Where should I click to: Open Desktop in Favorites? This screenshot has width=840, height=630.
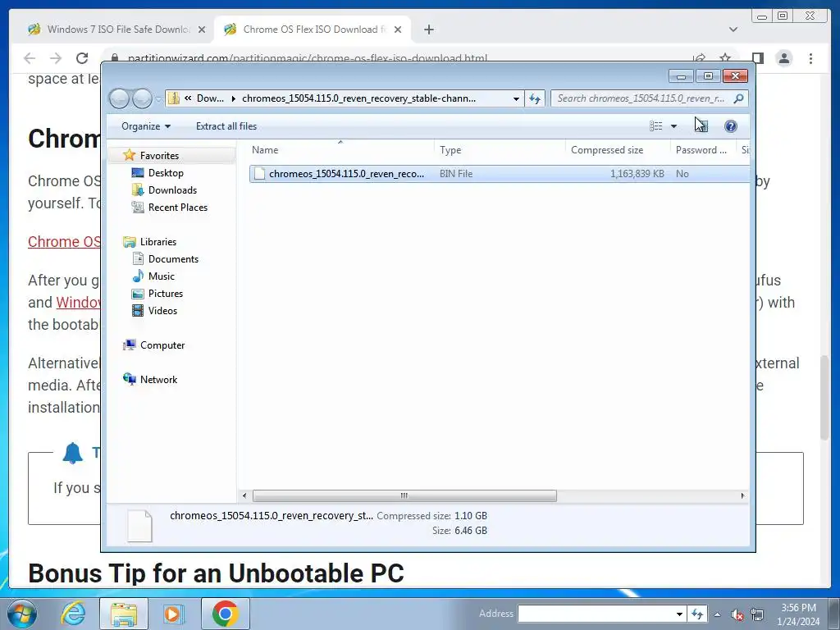click(x=166, y=173)
